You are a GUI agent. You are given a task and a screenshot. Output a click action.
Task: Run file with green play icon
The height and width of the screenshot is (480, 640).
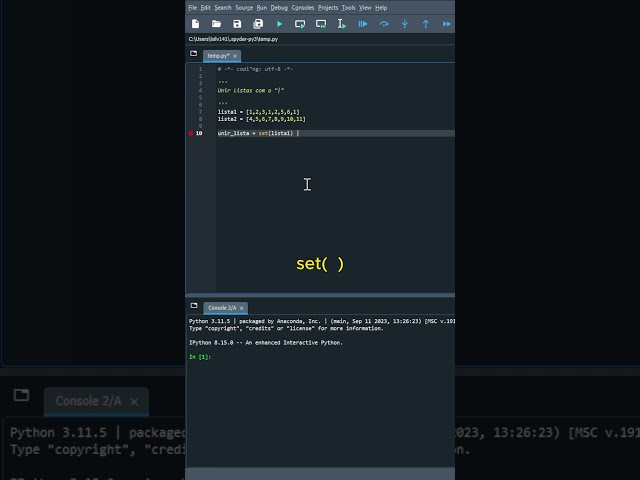[x=279, y=24]
